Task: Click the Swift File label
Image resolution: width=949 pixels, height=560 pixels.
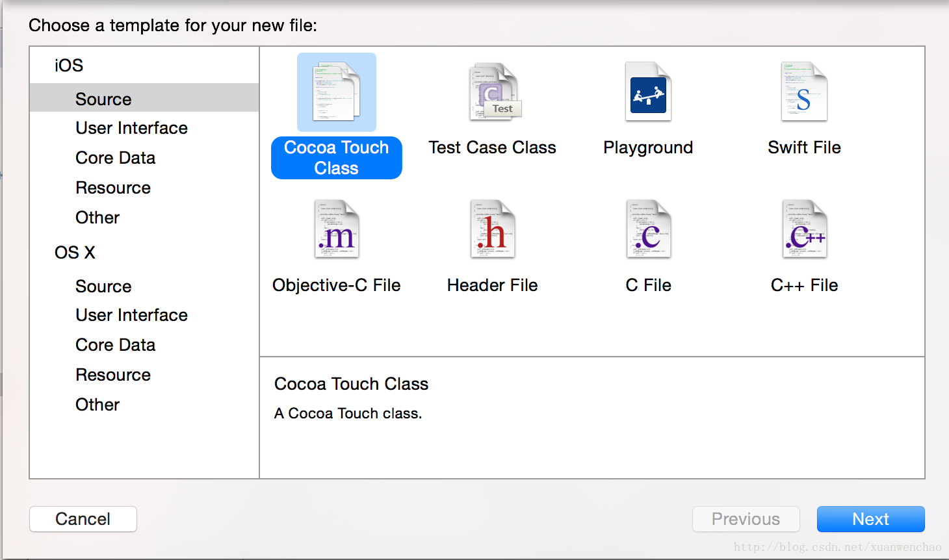Action: click(804, 147)
